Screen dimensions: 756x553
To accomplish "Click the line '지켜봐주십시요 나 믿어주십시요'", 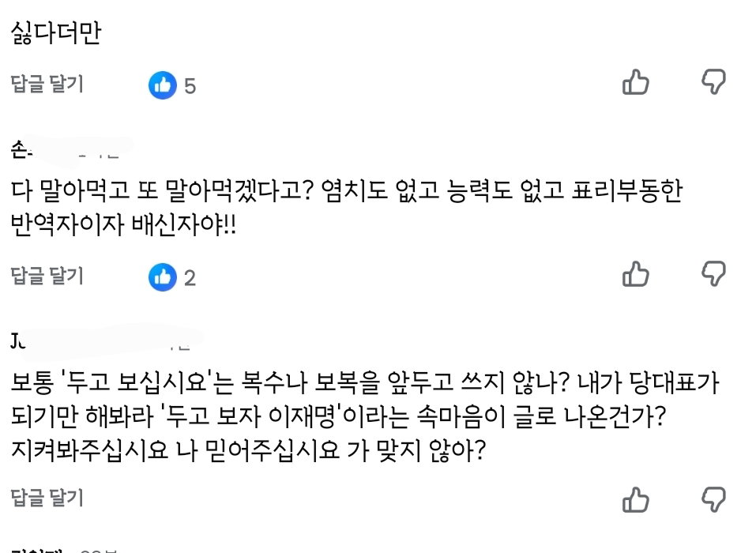I will point(248,450).
